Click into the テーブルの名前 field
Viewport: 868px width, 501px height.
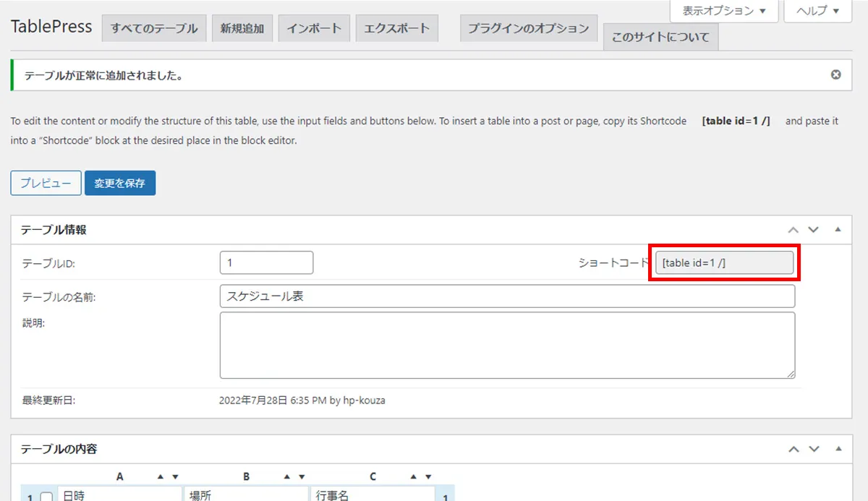506,296
